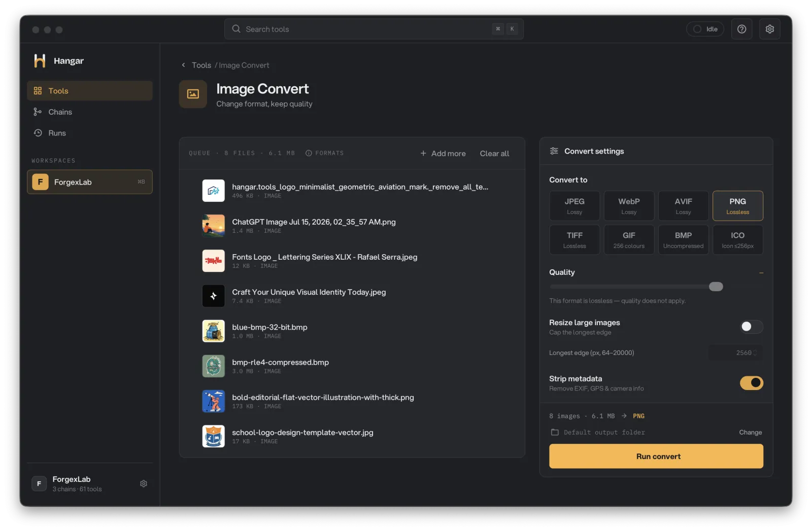Click the Image Convert breadcrumb text
The image size is (812, 531).
[x=244, y=65]
